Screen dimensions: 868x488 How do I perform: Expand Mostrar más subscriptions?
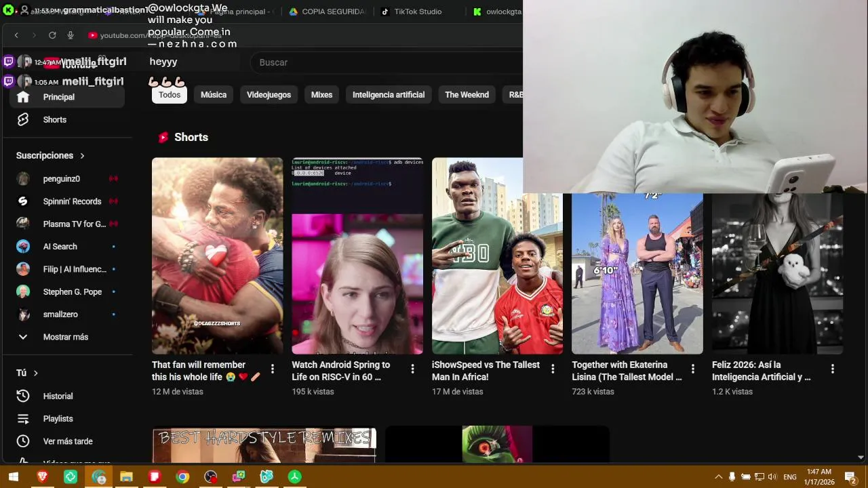coord(66,337)
